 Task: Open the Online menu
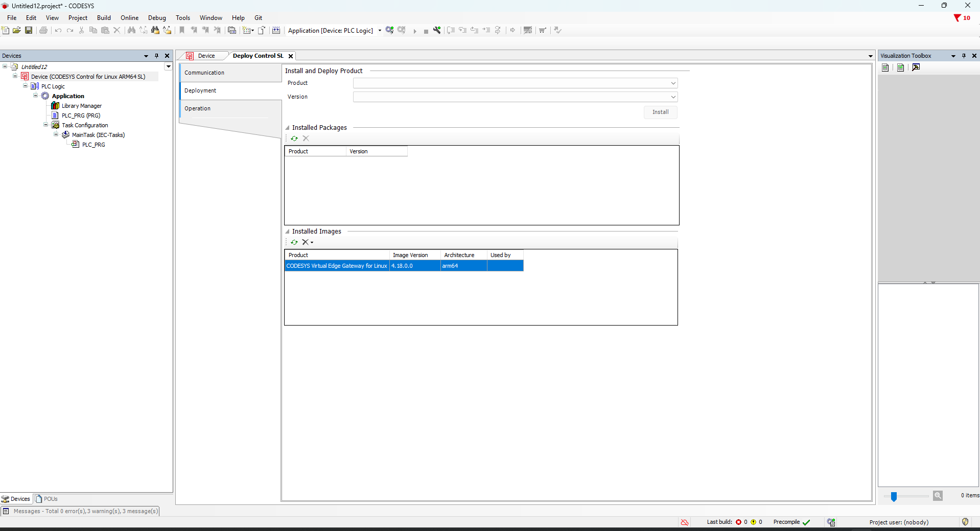pyautogui.click(x=129, y=18)
